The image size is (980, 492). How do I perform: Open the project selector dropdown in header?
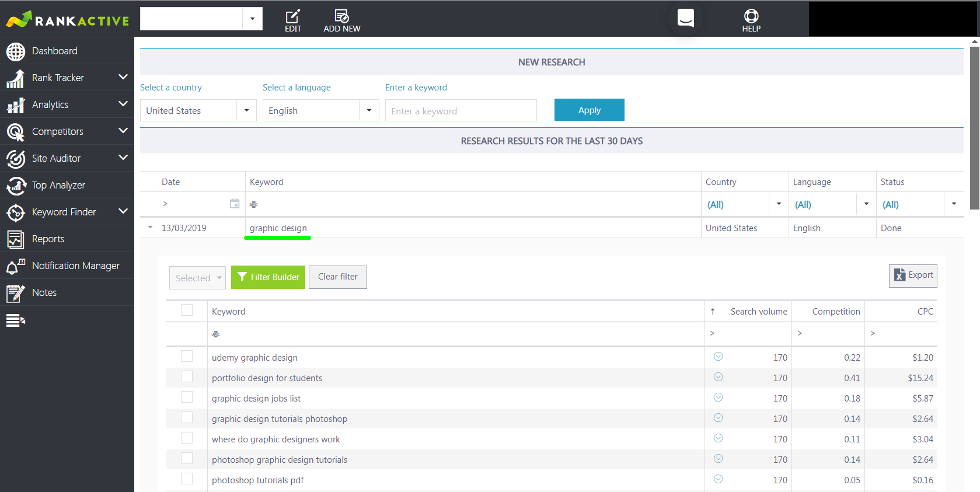point(252,19)
